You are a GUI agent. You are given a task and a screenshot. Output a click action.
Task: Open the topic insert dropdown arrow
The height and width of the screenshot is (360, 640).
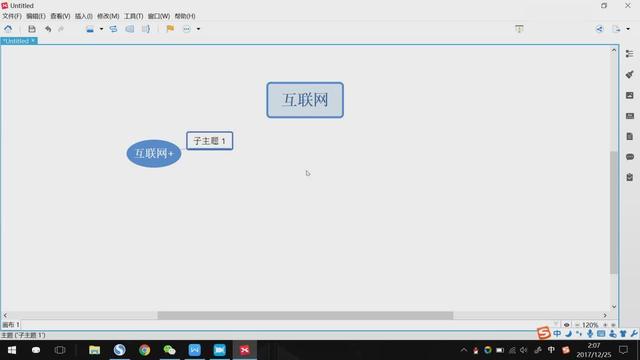tap(101, 29)
